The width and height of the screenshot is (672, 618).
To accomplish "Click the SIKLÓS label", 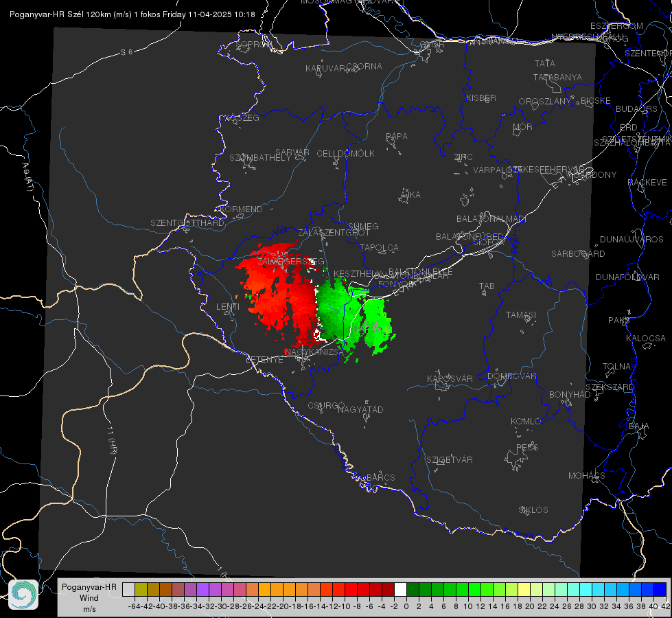I will pyautogui.click(x=533, y=510).
